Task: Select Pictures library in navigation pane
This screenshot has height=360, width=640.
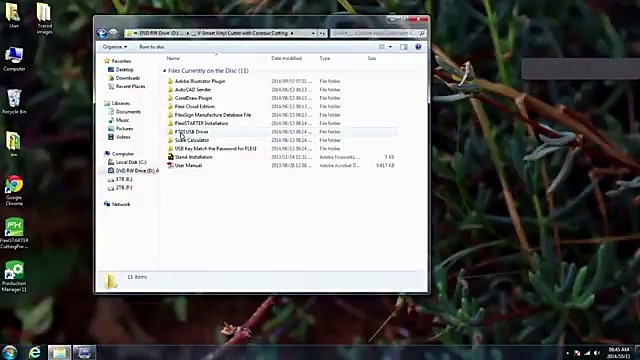Action: click(121, 129)
